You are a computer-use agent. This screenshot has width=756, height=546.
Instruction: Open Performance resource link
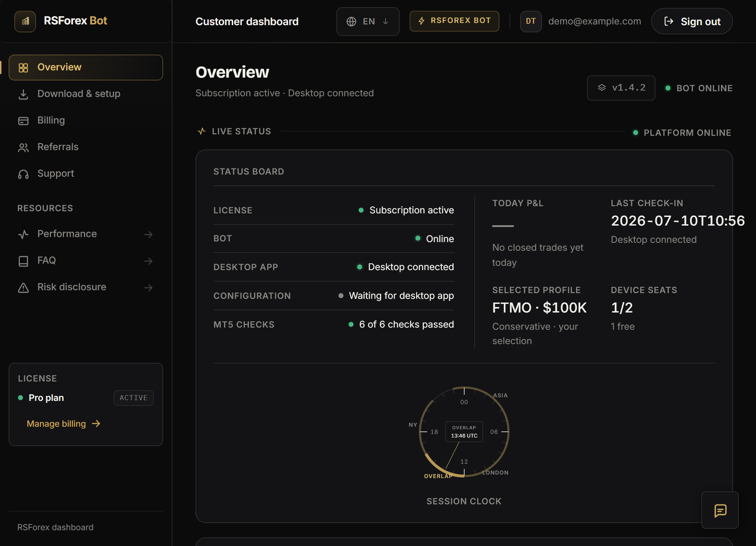tap(86, 234)
